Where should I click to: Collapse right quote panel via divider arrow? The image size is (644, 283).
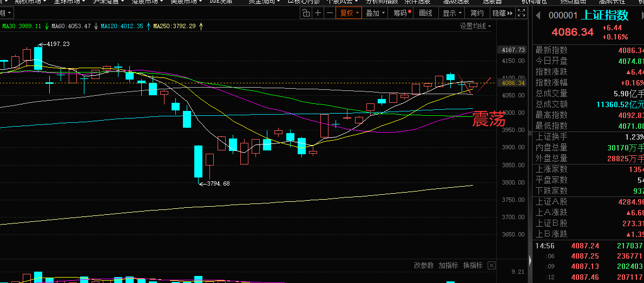(529, 260)
